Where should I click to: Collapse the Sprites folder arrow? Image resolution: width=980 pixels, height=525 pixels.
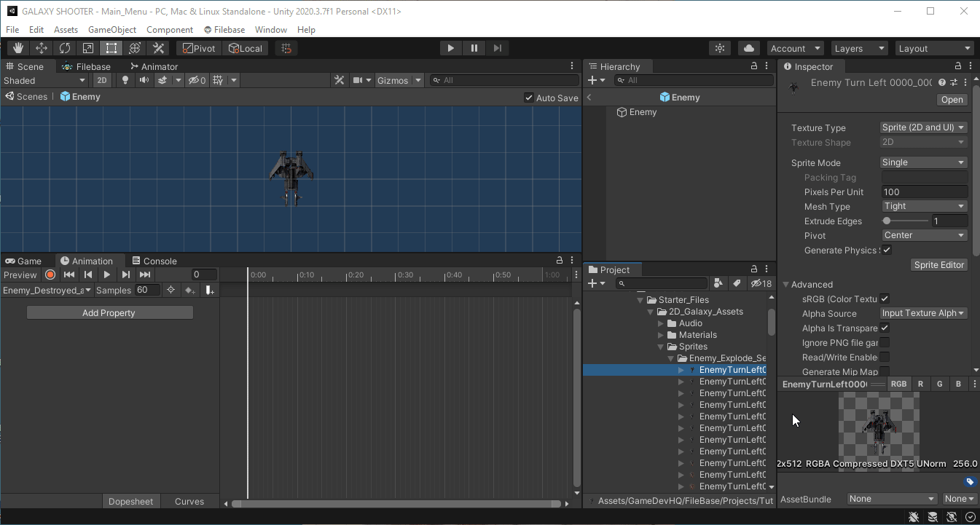coord(662,347)
